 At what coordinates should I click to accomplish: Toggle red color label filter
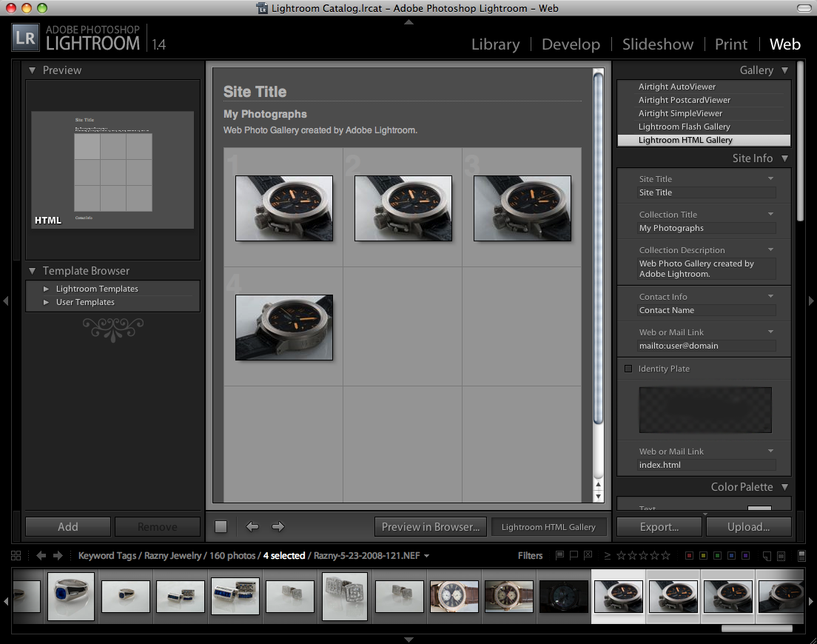coord(690,556)
